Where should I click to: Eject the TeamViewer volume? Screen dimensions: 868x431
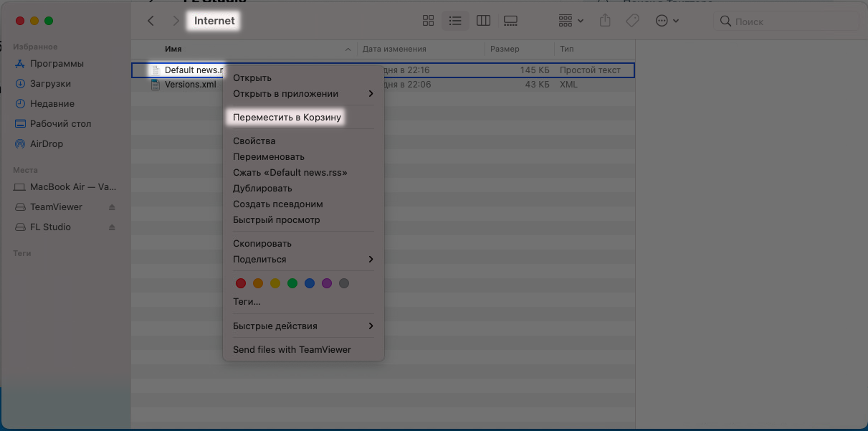112,207
